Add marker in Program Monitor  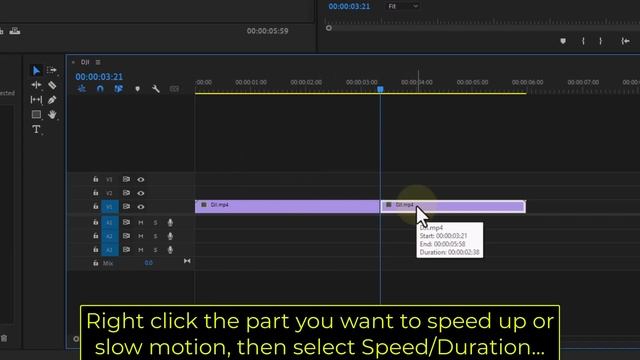[x=563, y=41]
